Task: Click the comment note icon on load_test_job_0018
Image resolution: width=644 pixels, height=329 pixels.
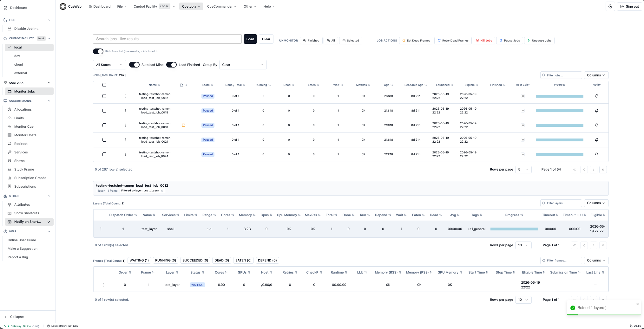Action: pos(184,125)
